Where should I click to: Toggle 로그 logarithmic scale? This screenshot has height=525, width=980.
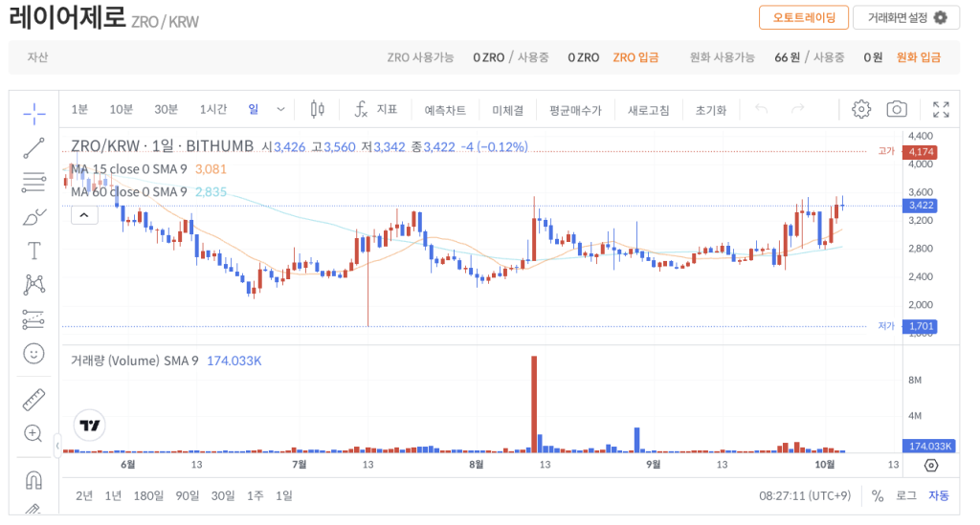(x=905, y=495)
